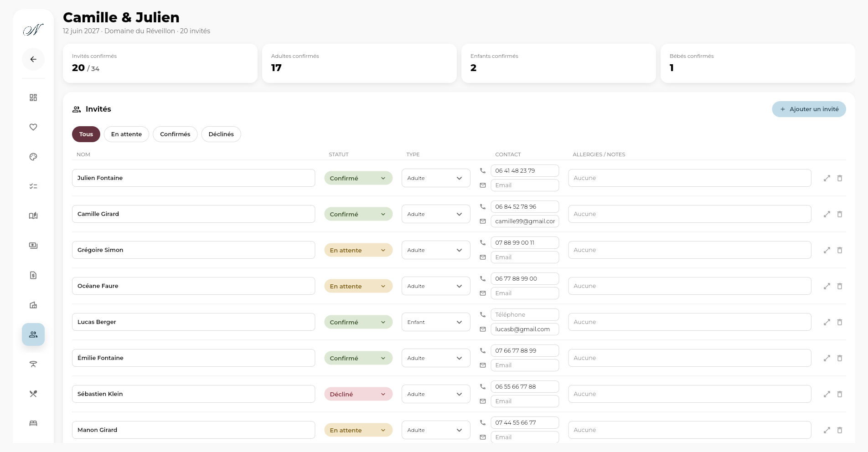Edit the Émilie Fontaine name field

pyautogui.click(x=193, y=358)
